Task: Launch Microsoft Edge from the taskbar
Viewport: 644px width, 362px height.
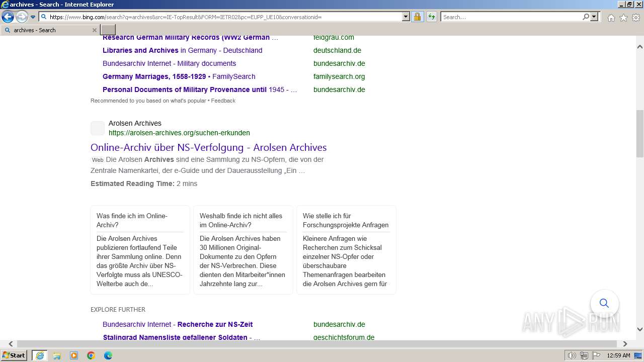Action: coord(108,355)
